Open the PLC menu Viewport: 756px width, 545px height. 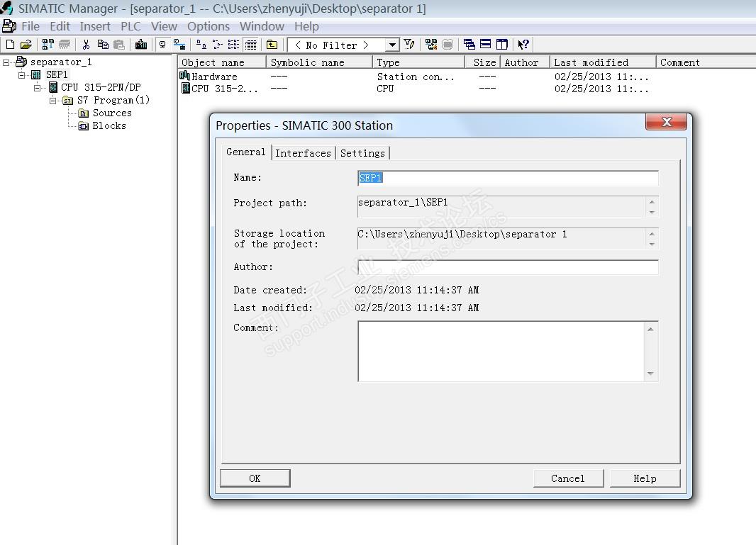pyautogui.click(x=130, y=26)
